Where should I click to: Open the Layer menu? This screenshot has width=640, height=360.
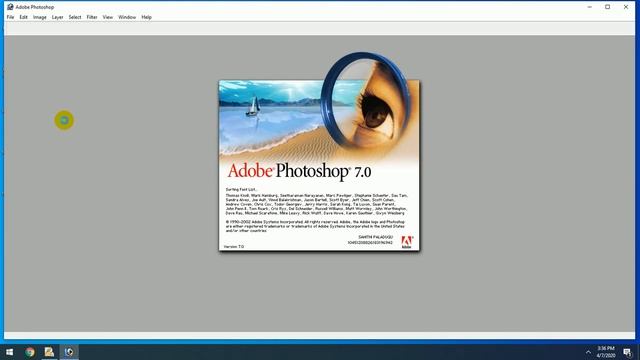[x=58, y=17]
